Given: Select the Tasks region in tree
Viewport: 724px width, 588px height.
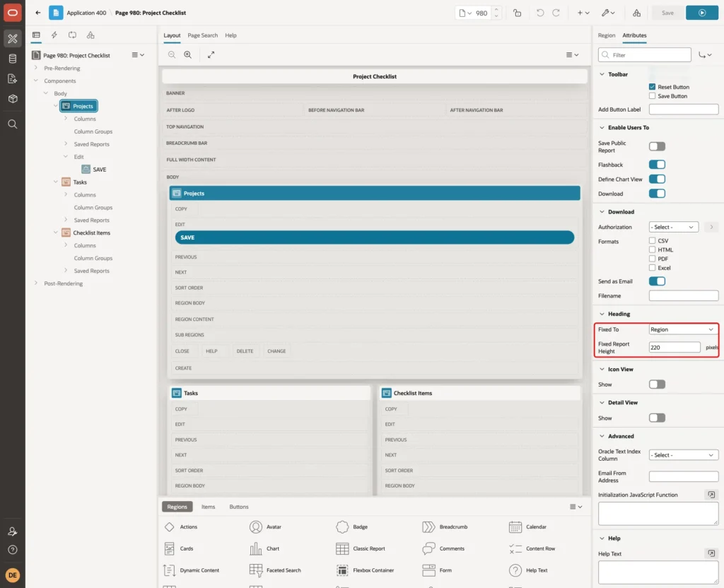Looking at the screenshot, I should pyautogui.click(x=80, y=182).
